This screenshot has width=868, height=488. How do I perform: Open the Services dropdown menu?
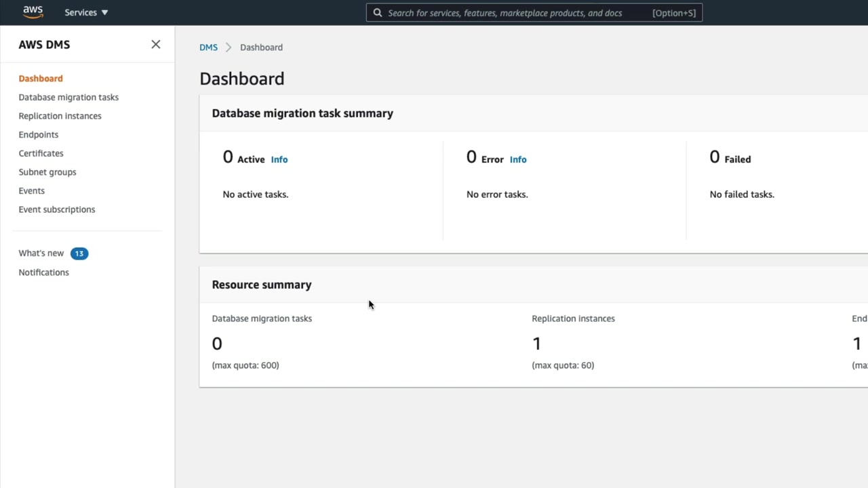86,13
